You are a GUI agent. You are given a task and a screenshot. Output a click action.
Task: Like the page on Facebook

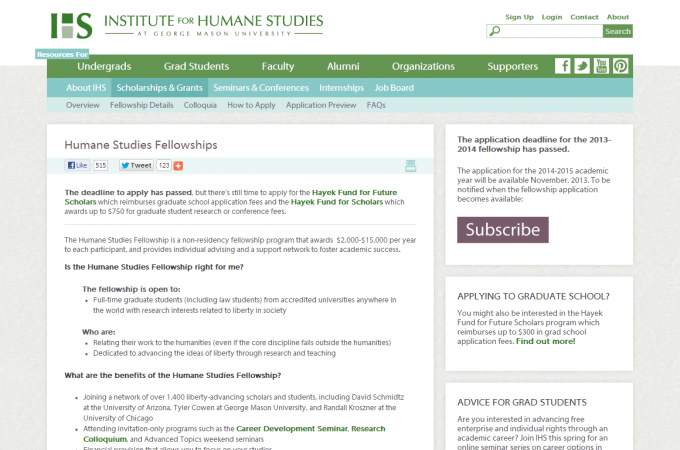click(78, 165)
